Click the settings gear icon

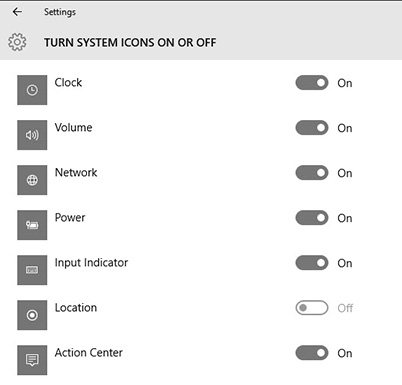coord(17,42)
